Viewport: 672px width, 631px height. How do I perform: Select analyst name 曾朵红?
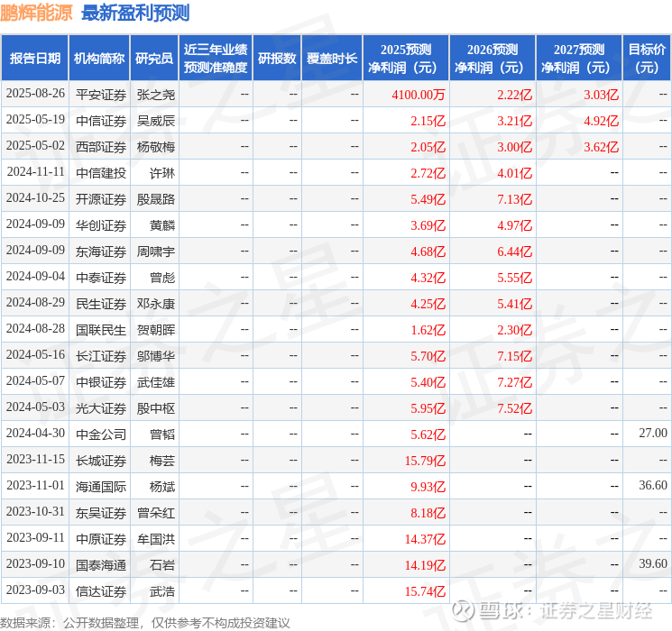(155, 513)
